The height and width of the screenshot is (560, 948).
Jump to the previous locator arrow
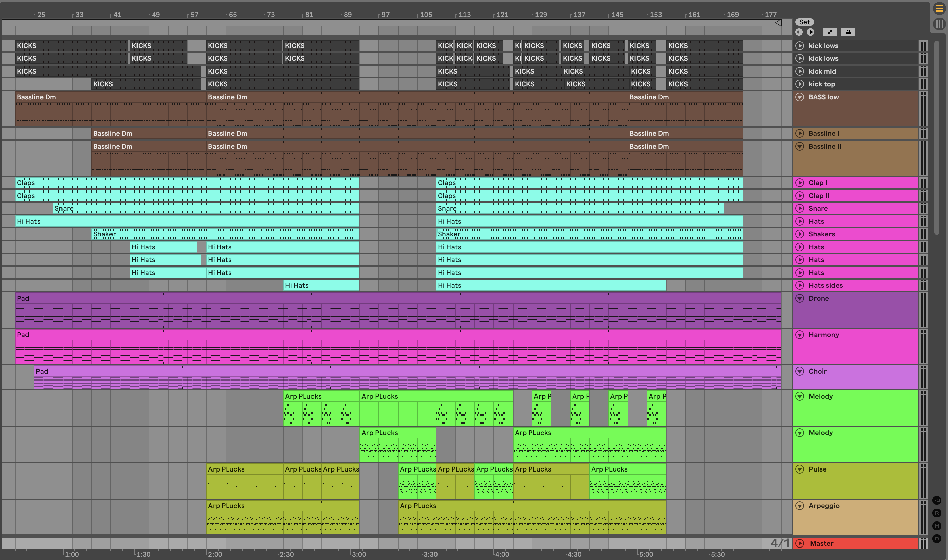point(799,32)
